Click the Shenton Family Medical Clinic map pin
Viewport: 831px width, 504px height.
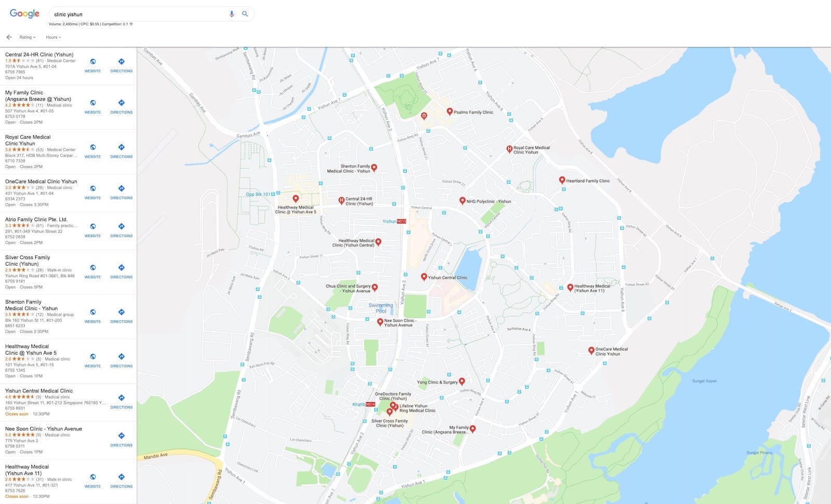[x=374, y=167]
